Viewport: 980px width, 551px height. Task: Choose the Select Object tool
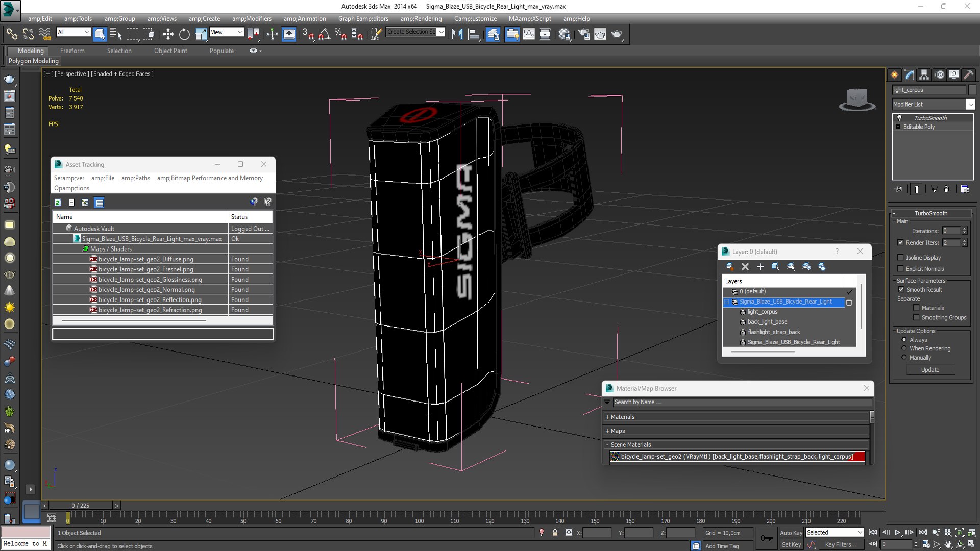coord(100,34)
